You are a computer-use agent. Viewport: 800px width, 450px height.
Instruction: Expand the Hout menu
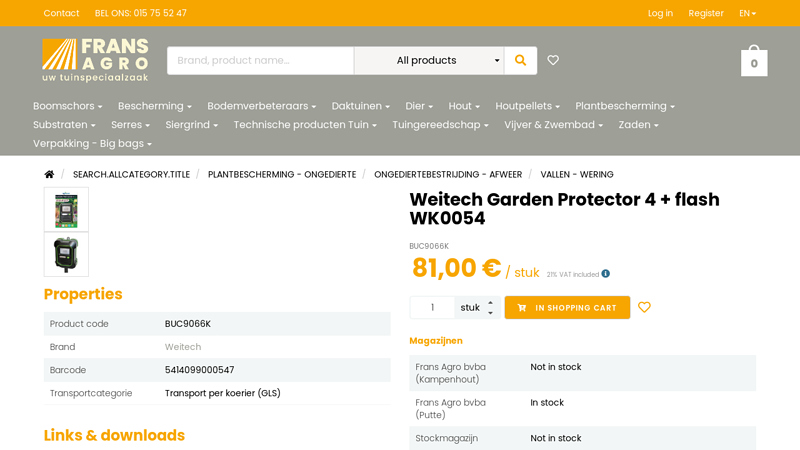coord(464,106)
